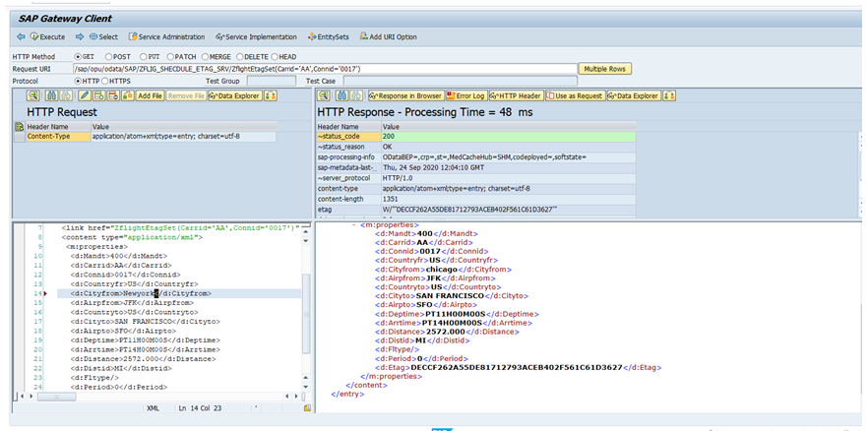The image size is (868, 431).
Task: Collapse the m:properties node in response XML
Action: 354,225
